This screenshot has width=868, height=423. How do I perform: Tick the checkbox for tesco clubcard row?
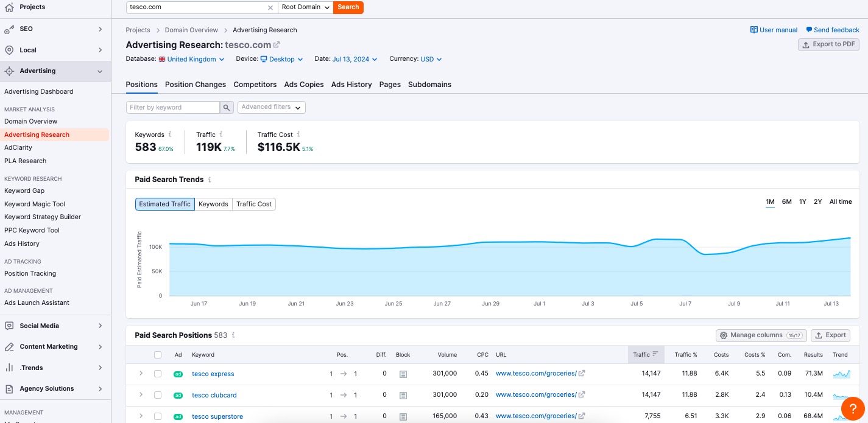point(158,395)
